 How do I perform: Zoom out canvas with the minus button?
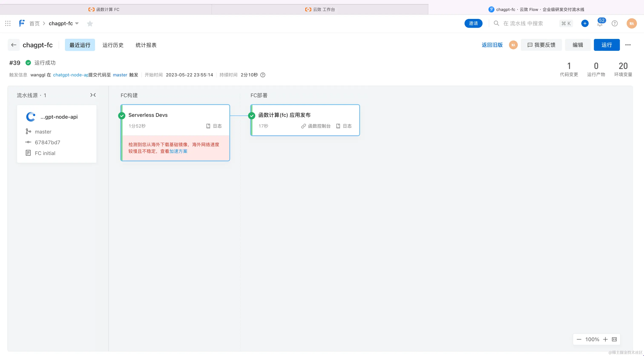point(579,339)
